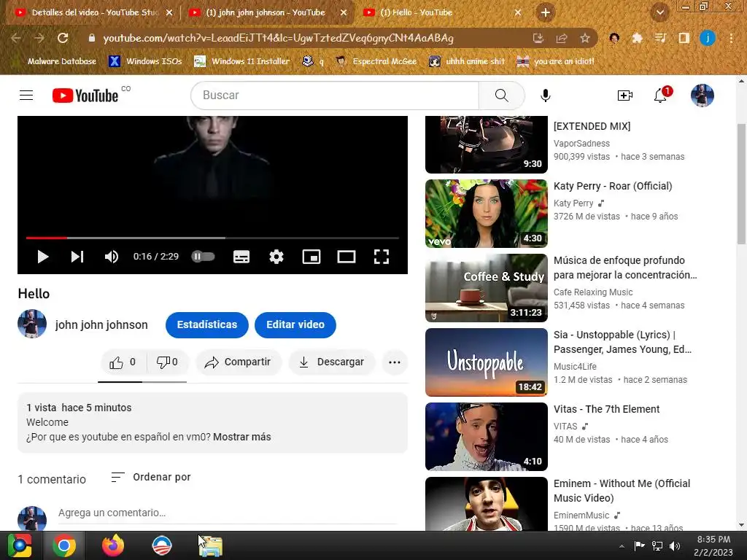Image resolution: width=747 pixels, height=560 pixels.
Task: Enter fullscreen mode
Action: click(381, 257)
